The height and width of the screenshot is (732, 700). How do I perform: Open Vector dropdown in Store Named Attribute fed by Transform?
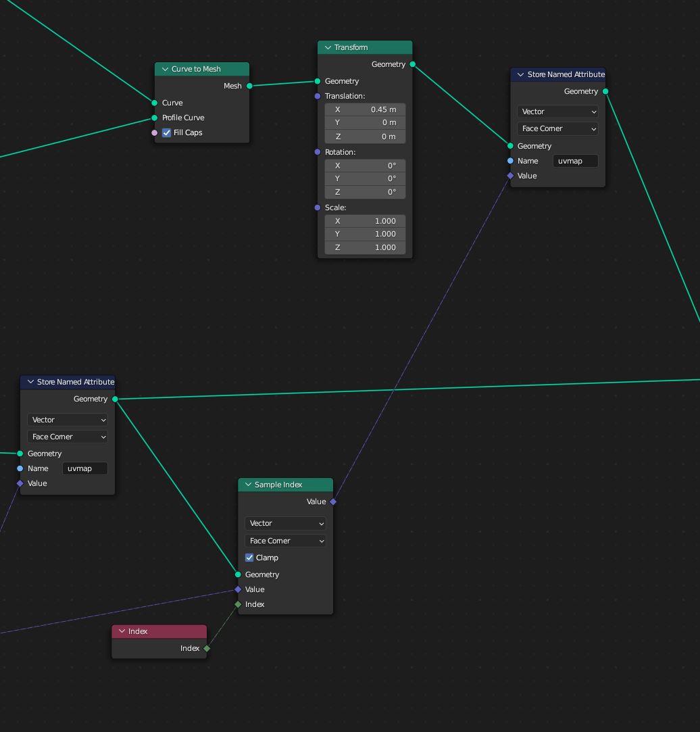(557, 112)
